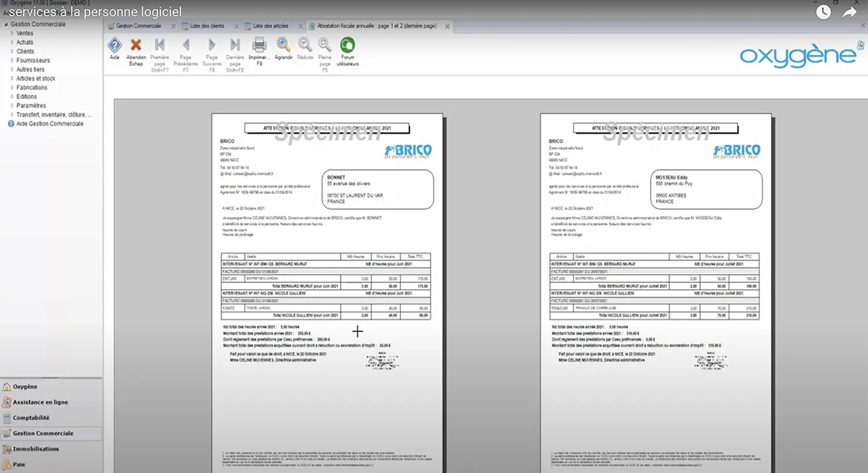Screen dimensions: 868x473
Task: Switch to the Liste des articles tab
Action: pos(269,26)
